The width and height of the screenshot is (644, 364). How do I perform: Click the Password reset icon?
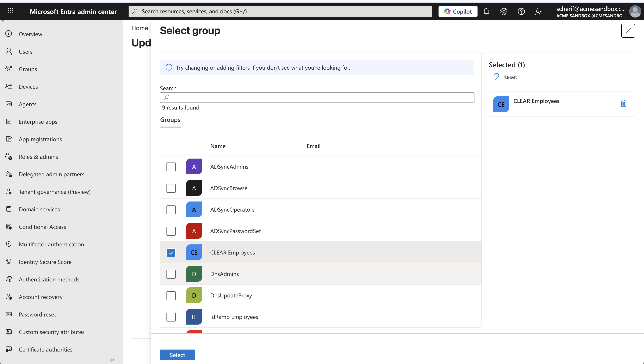click(9, 314)
